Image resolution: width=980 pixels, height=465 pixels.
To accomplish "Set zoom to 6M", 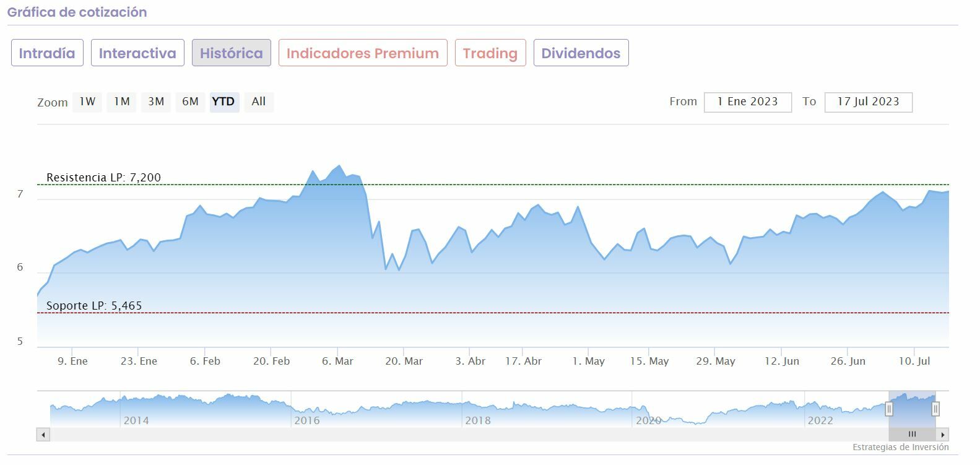I will pyautogui.click(x=190, y=102).
